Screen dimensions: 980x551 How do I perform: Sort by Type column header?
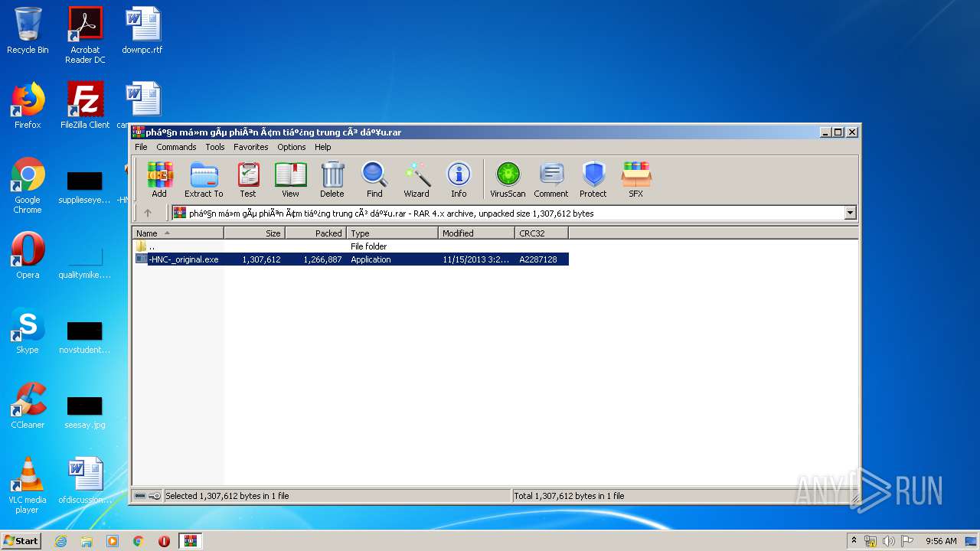[x=393, y=233]
